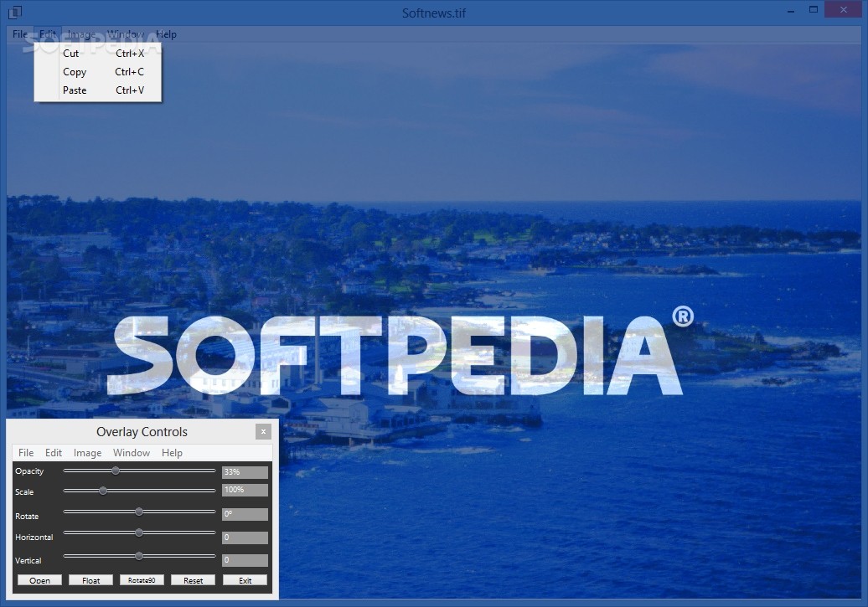868x607 pixels.
Task: Click the Vertical label
Action: (x=28, y=560)
